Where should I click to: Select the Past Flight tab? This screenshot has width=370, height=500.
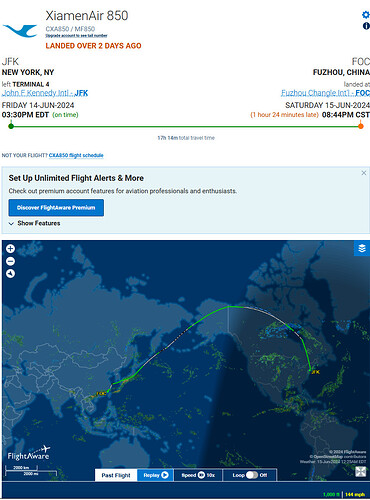coord(116,475)
